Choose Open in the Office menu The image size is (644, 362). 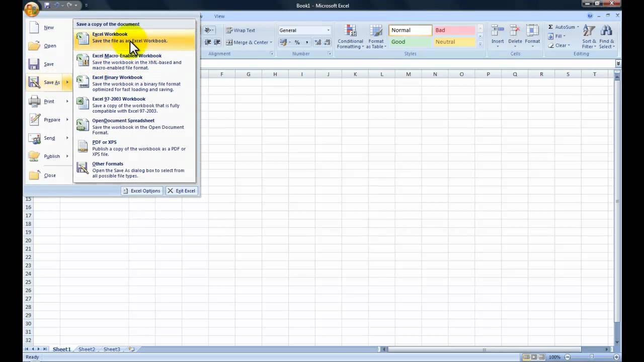49,46
